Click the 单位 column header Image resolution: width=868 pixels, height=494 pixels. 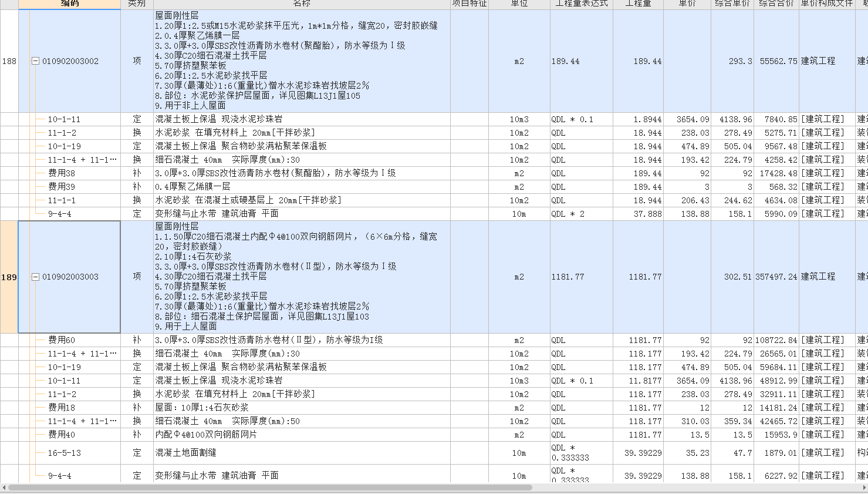[519, 4]
